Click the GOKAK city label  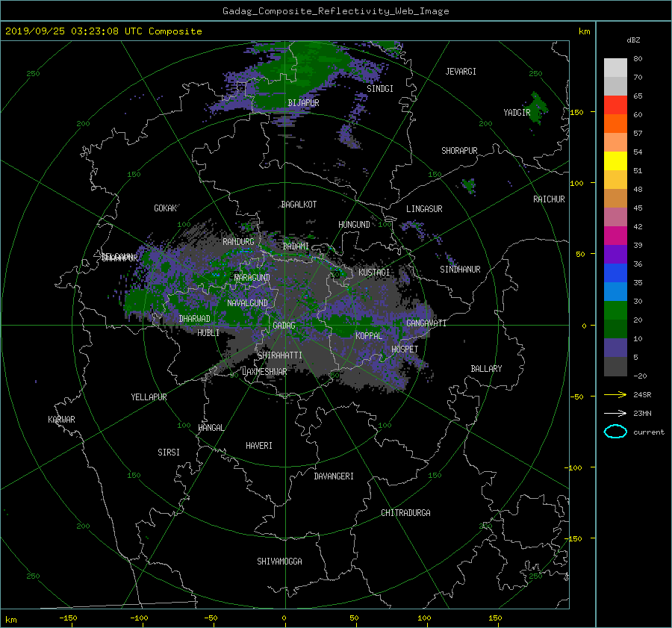(x=165, y=208)
